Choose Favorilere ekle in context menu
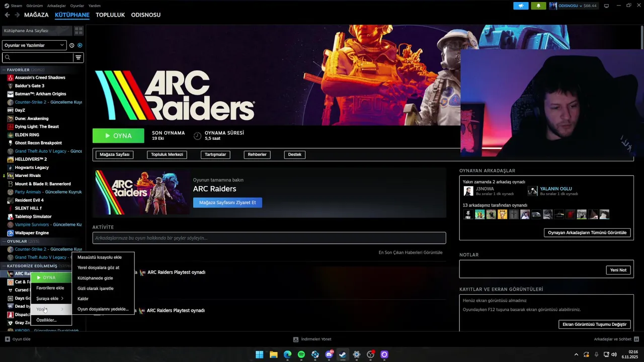 coord(51,288)
